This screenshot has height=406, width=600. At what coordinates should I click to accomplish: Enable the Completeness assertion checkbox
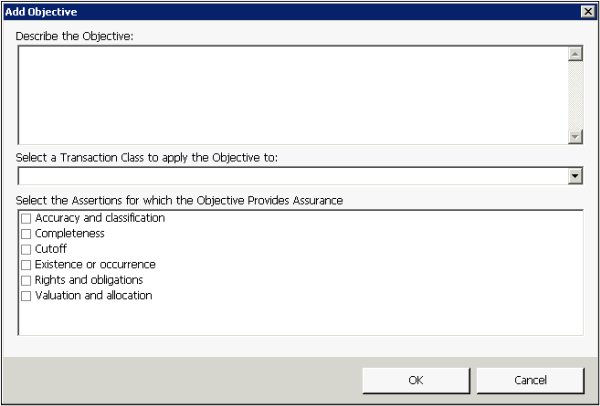27,234
